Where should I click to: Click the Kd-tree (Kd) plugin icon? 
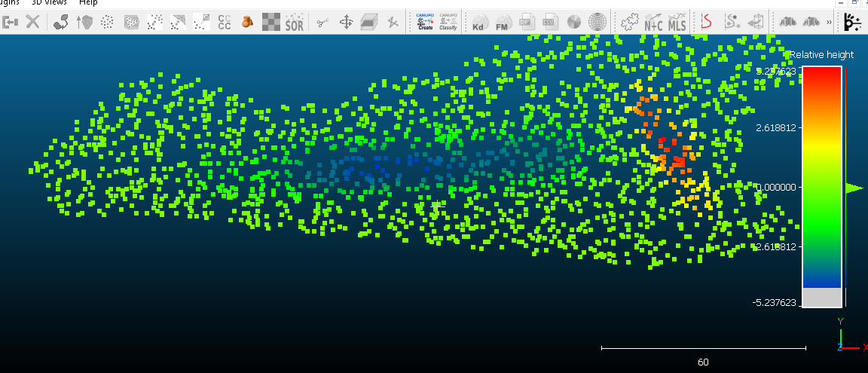point(479,23)
